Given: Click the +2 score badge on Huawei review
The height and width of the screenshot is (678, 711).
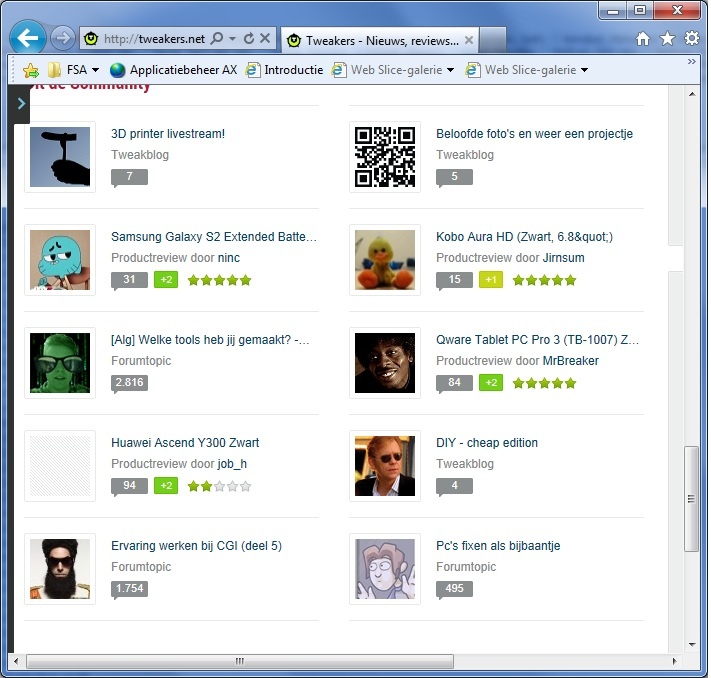Looking at the screenshot, I should (166, 486).
